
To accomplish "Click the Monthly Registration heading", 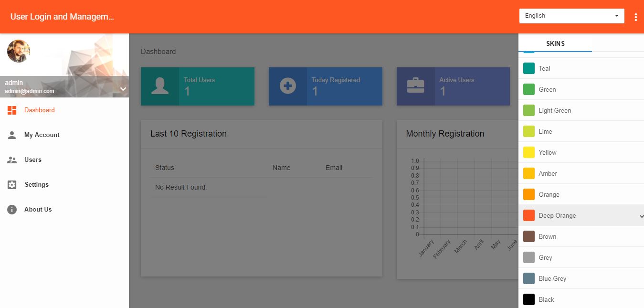I will pos(445,134).
